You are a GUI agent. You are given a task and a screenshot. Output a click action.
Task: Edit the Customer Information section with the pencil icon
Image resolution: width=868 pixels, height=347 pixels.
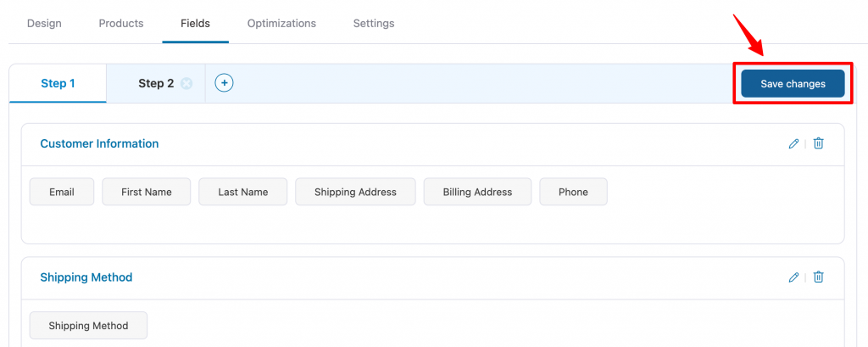[793, 143]
